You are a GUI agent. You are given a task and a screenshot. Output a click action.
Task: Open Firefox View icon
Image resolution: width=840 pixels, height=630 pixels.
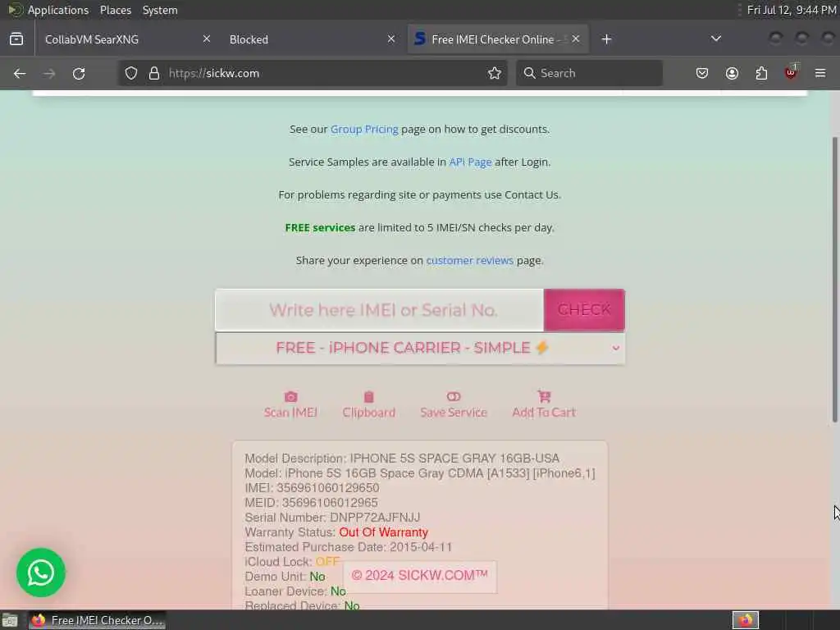(x=16, y=39)
